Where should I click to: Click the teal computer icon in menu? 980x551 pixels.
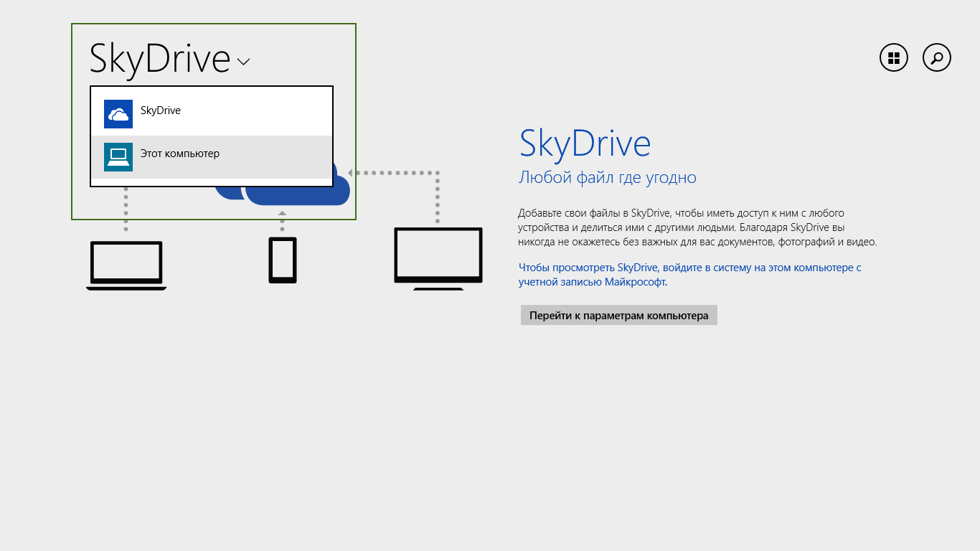(x=118, y=157)
